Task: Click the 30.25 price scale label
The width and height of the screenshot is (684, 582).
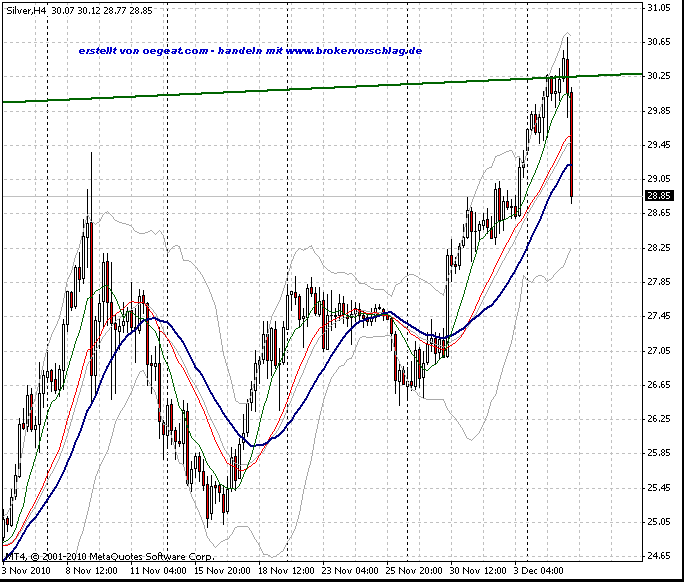Action: tap(659, 76)
